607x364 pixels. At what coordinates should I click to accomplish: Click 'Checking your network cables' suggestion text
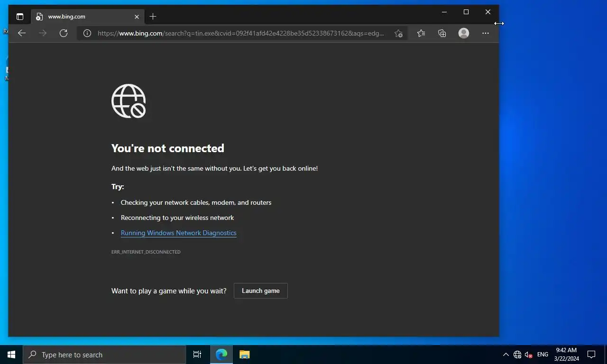[x=196, y=202]
